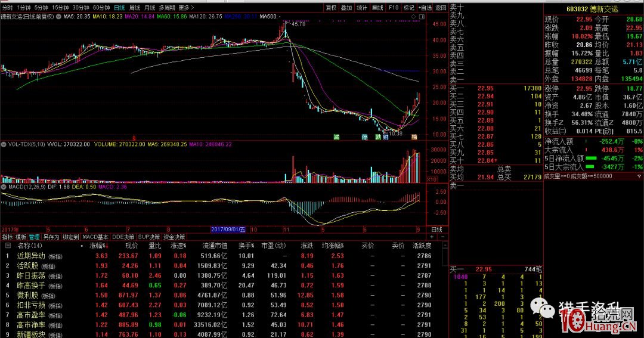Click the 复权 toolbar button
Screen dimensions: 644x338
(331, 8)
